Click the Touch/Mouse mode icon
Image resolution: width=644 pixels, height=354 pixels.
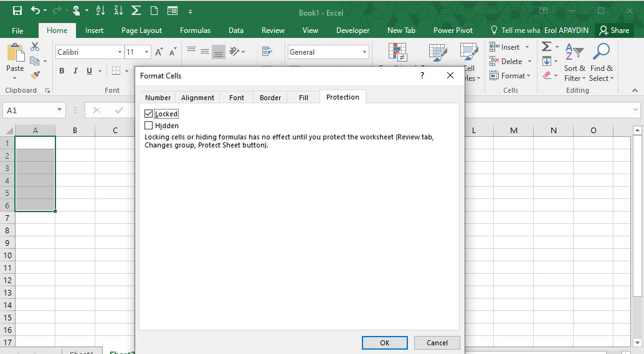click(x=76, y=11)
